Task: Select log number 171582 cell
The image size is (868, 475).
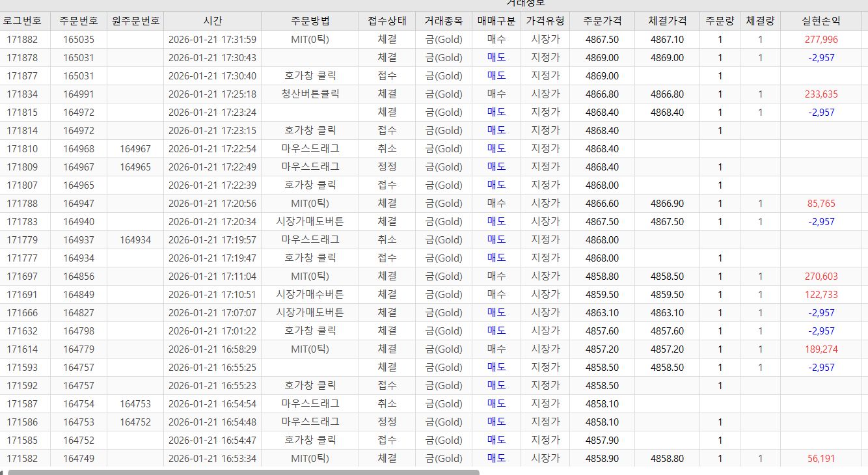Action: [22, 459]
